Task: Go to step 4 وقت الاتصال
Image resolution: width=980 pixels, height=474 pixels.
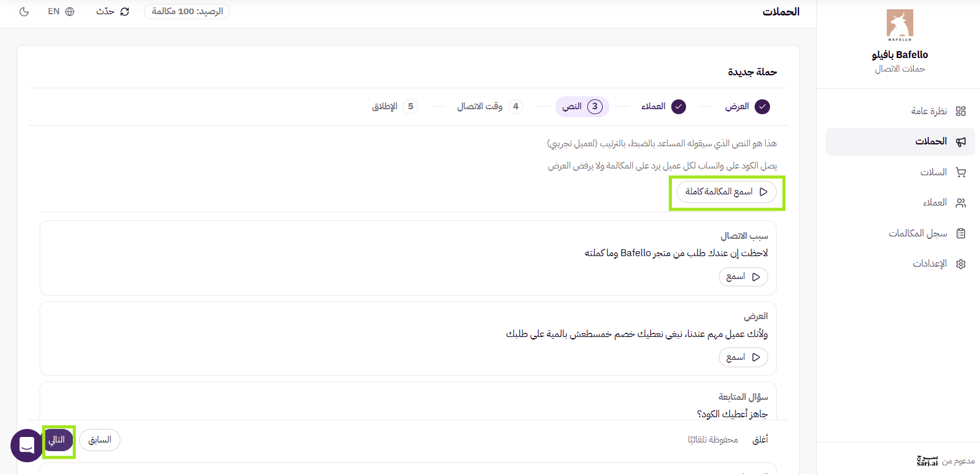Action: point(490,107)
